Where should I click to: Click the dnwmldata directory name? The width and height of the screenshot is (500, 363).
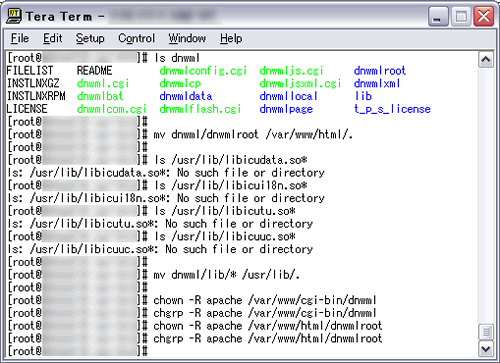[x=186, y=96]
